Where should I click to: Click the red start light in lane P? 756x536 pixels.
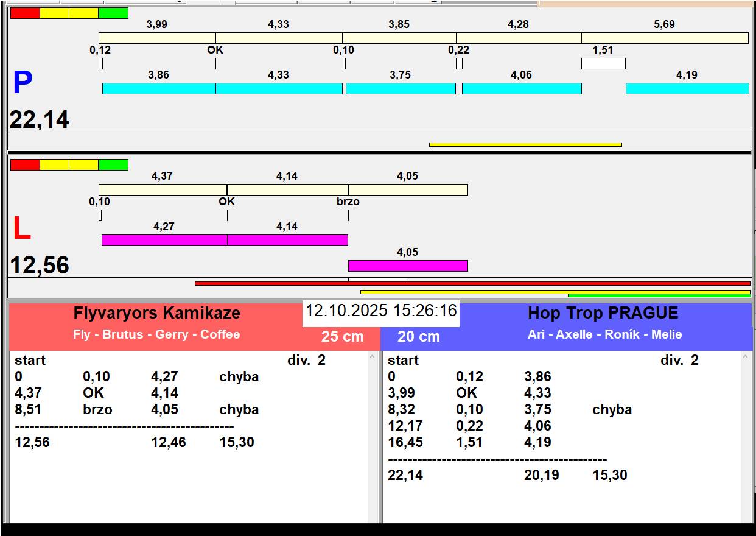(x=25, y=13)
